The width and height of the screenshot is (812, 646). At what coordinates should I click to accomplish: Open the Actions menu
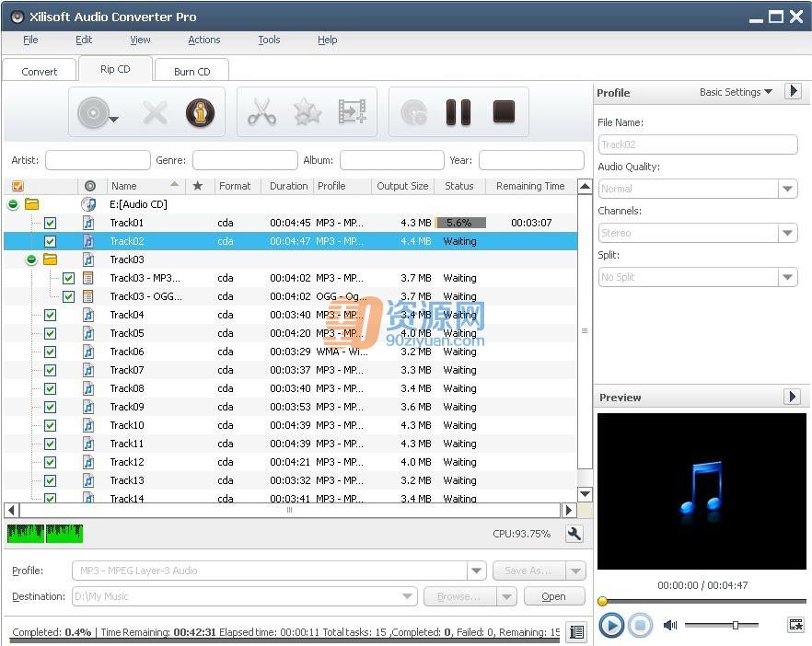click(x=204, y=40)
